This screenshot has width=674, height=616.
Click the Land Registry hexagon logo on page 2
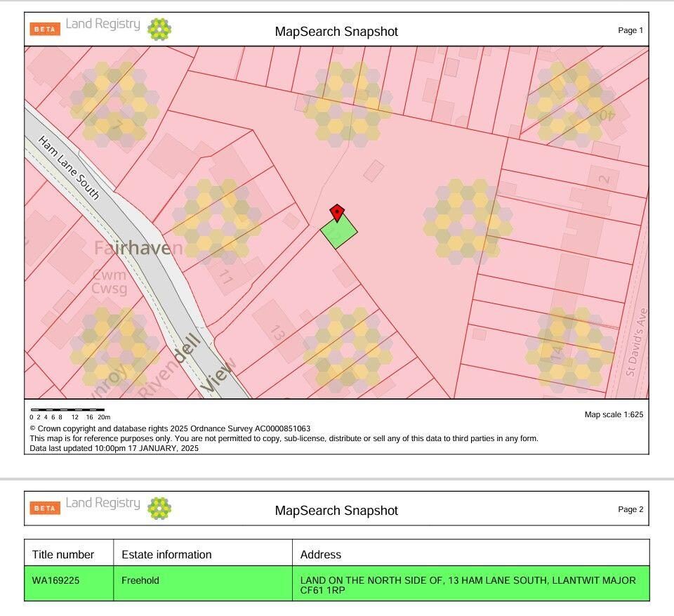click(159, 508)
